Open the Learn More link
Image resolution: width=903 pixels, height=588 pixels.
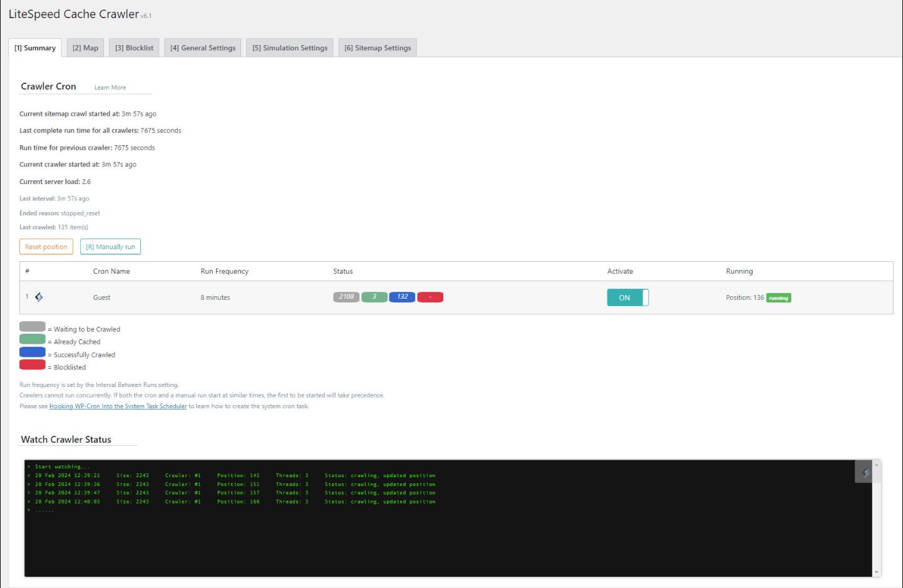(110, 88)
